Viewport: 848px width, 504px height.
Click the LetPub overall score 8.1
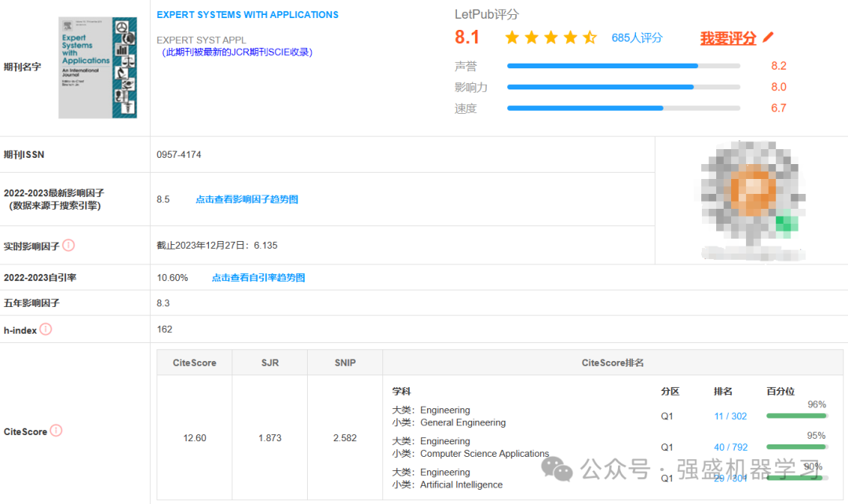[x=467, y=38]
